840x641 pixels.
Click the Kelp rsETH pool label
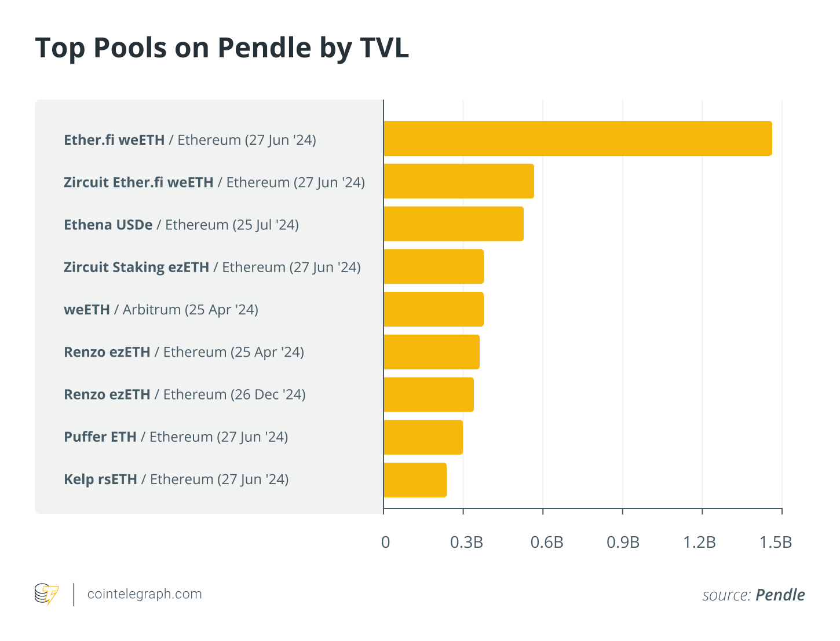(176, 479)
